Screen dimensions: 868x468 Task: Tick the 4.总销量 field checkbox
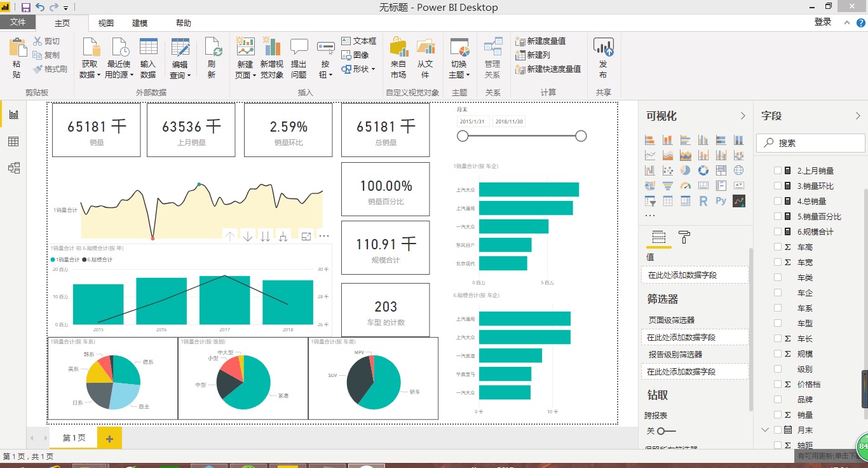(778, 201)
